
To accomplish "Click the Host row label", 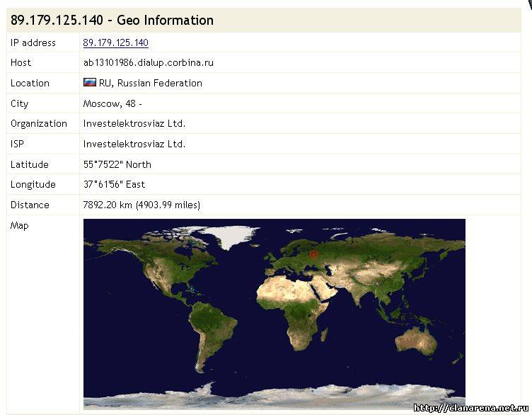I will coord(21,62).
